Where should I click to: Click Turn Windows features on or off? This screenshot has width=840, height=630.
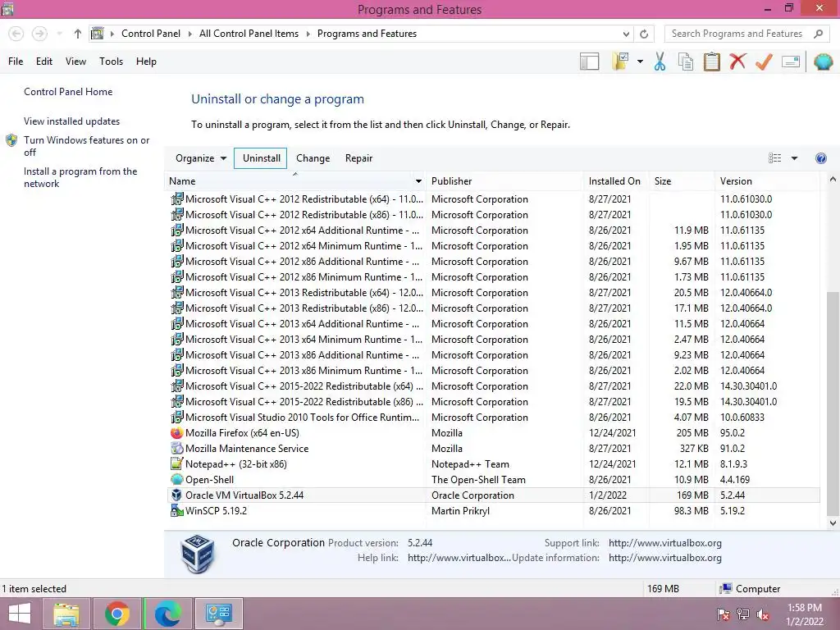tap(86, 146)
